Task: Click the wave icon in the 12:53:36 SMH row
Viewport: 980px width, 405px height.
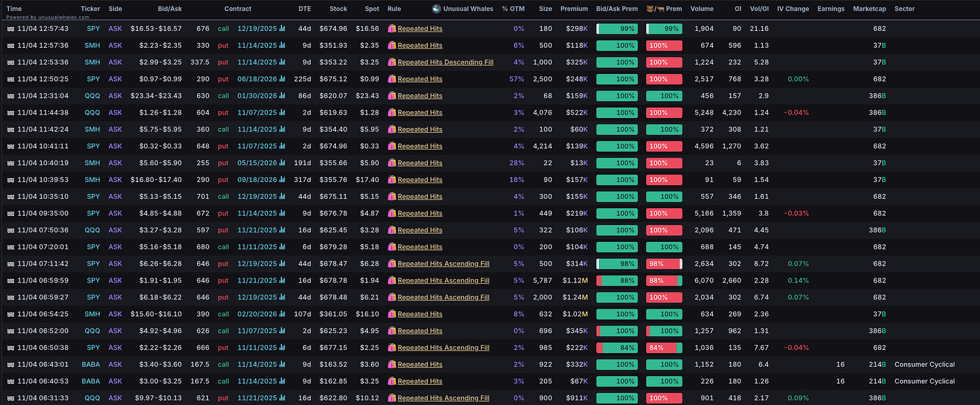Action: pos(10,63)
